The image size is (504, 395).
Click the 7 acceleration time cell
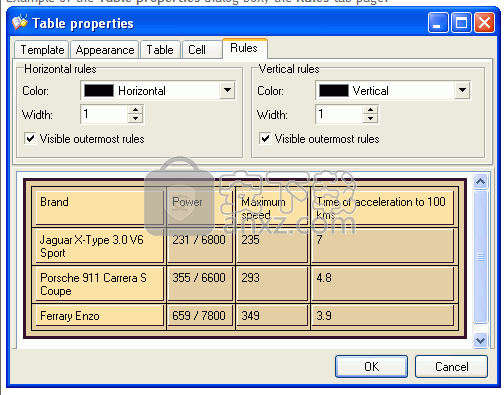pyautogui.click(x=383, y=246)
